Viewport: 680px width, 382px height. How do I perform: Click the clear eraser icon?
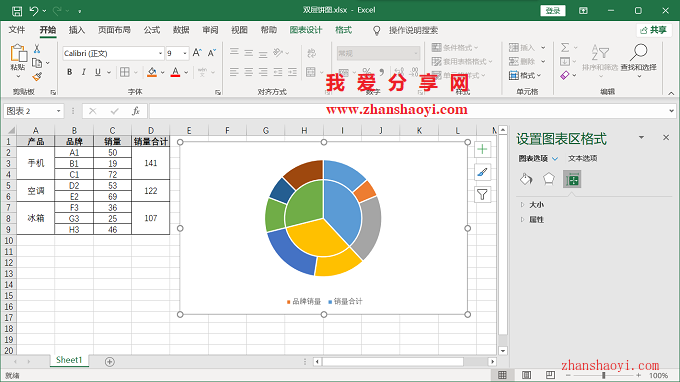pos(565,75)
